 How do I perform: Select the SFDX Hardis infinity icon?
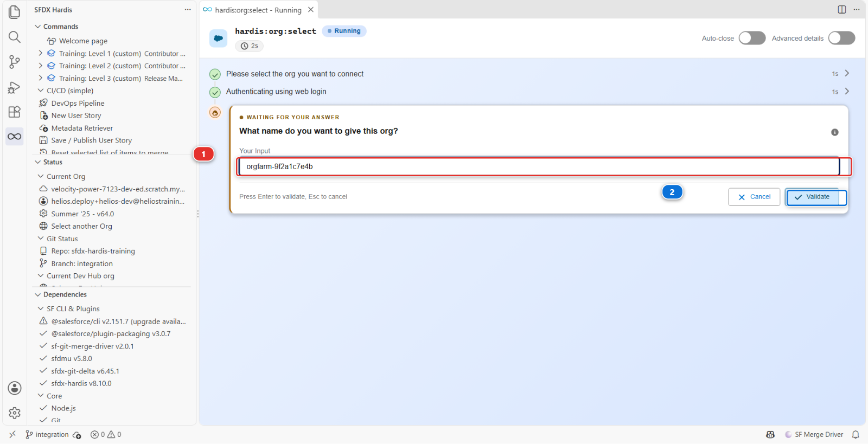click(x=15, y=136)
